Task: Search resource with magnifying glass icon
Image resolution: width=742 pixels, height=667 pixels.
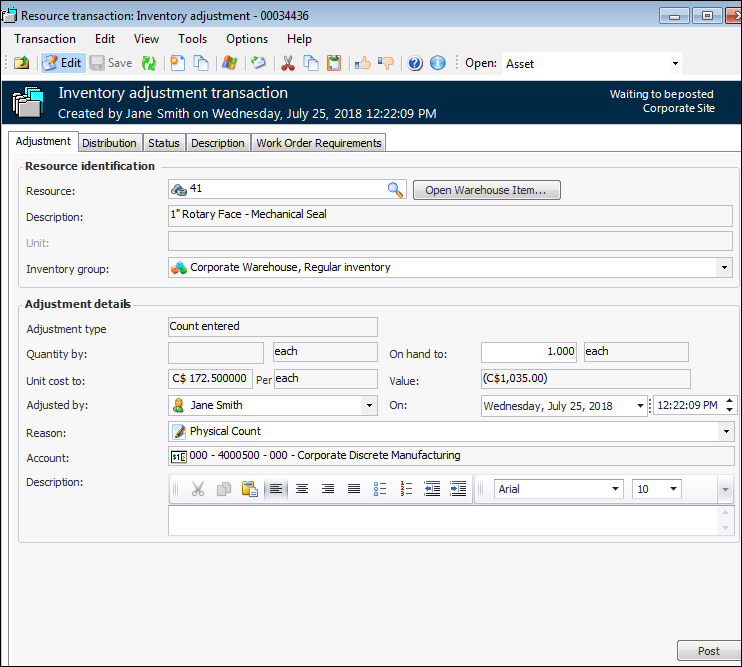Action: (395, 190)
